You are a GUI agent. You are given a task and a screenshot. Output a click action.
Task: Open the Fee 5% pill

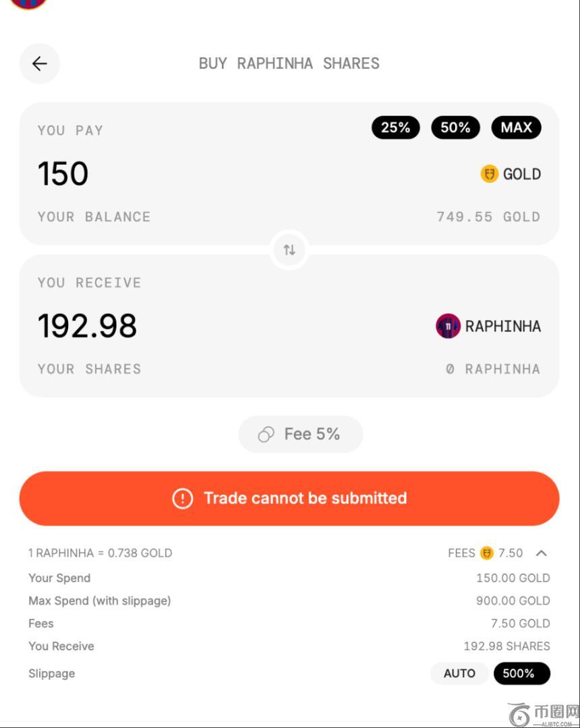pos(301,435)
